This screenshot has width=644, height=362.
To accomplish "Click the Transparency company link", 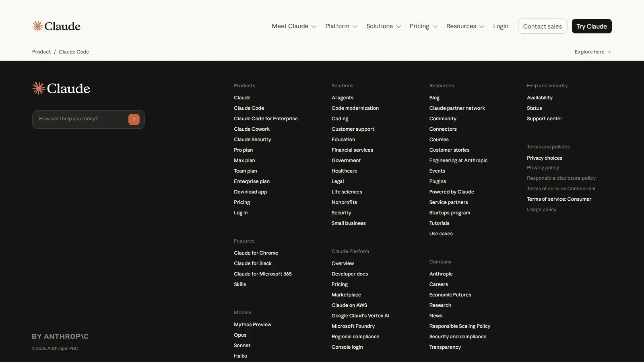I will pyautogui.click(x=445, y=347).
